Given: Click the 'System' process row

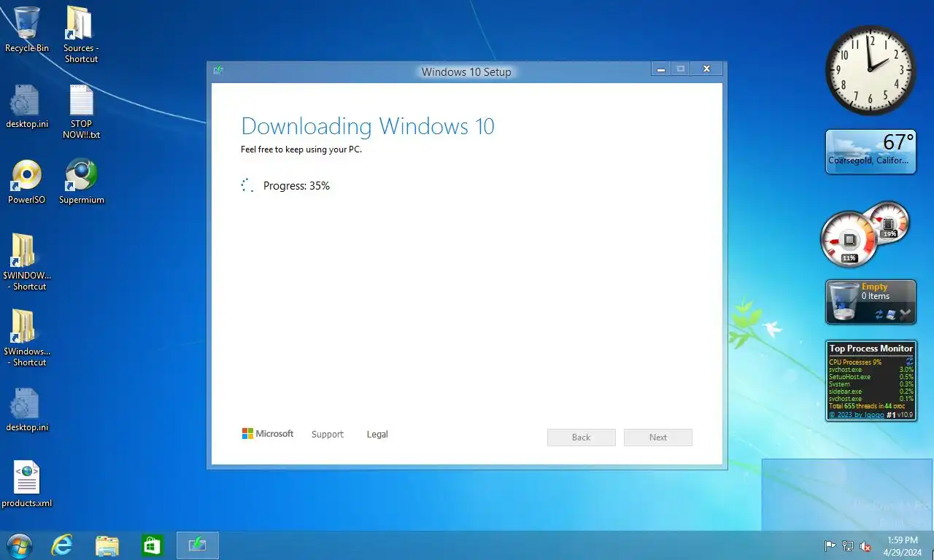Looking at the screenshot, I should pos(871,384).
